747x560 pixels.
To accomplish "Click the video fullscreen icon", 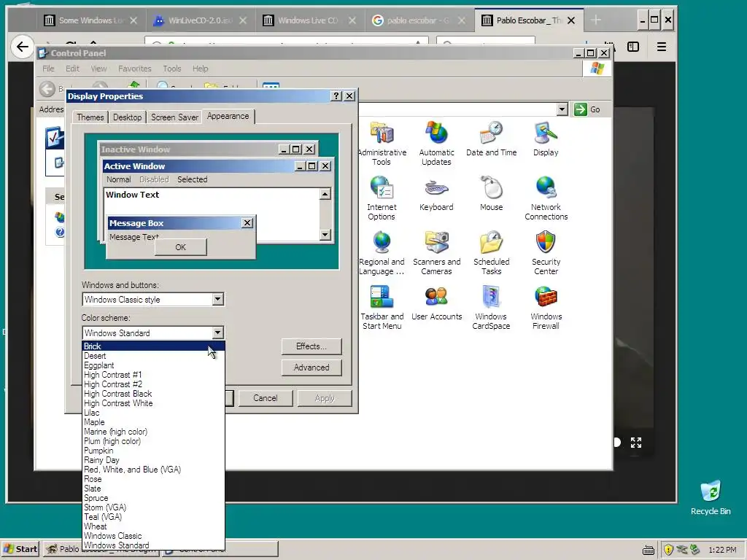I will tap(636, 443).
